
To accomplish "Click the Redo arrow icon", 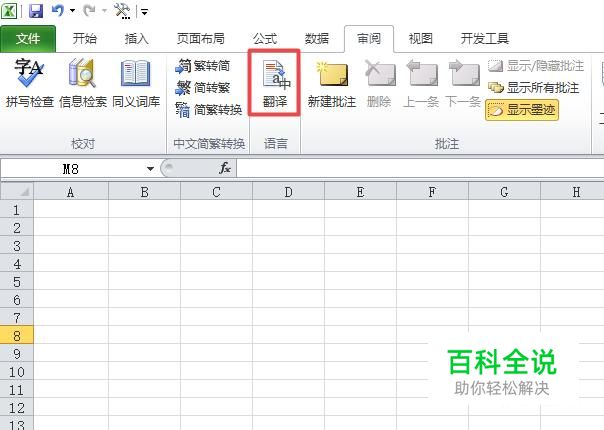I will point(90,10).
